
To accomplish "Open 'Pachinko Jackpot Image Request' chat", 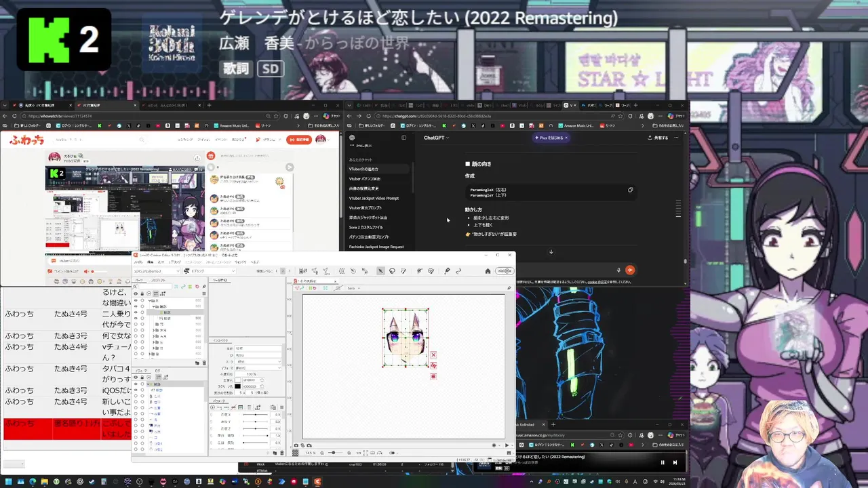I will tap(376, 247).
